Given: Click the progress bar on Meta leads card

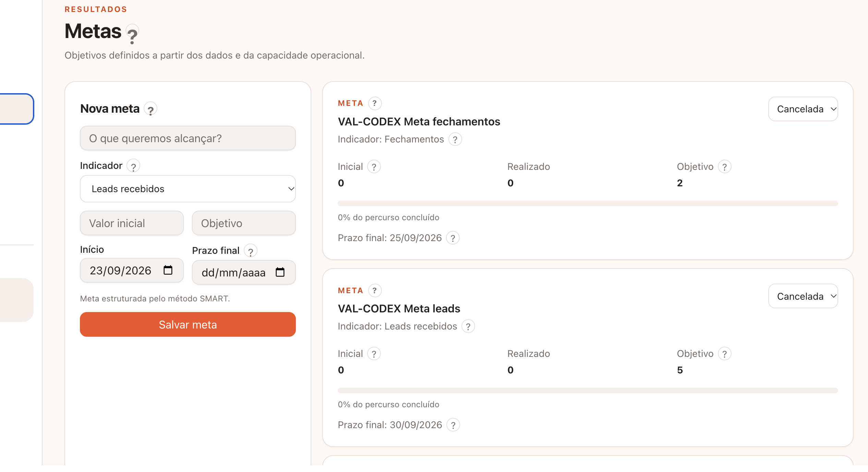Looking at the screenshot, I should (588, 390).
